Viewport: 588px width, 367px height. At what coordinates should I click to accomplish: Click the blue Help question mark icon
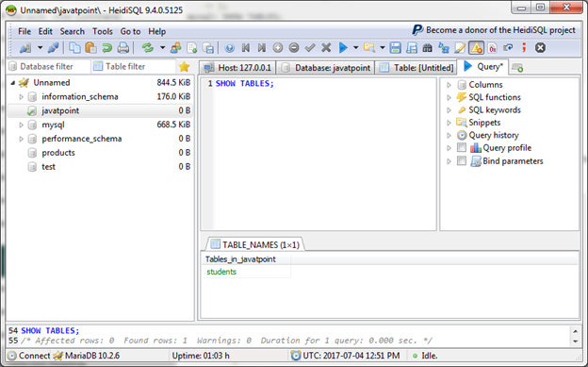point(230,48)
